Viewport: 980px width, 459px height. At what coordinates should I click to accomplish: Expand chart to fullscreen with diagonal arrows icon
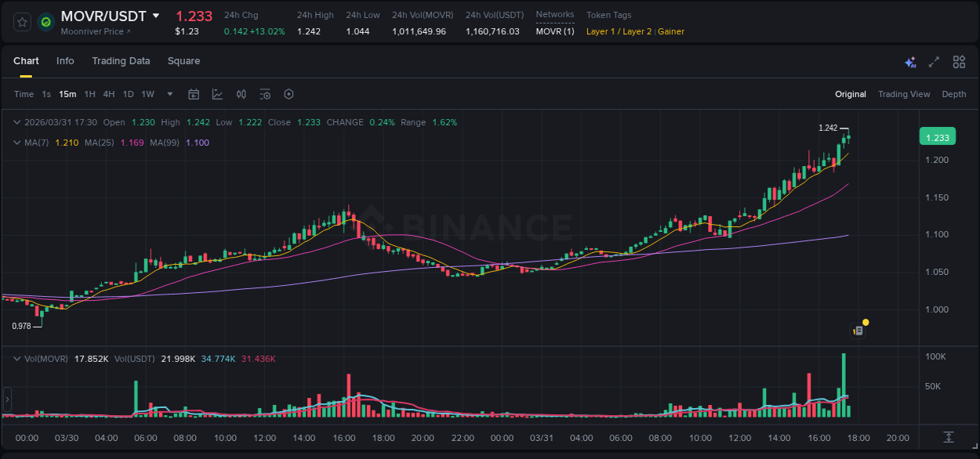933,62
